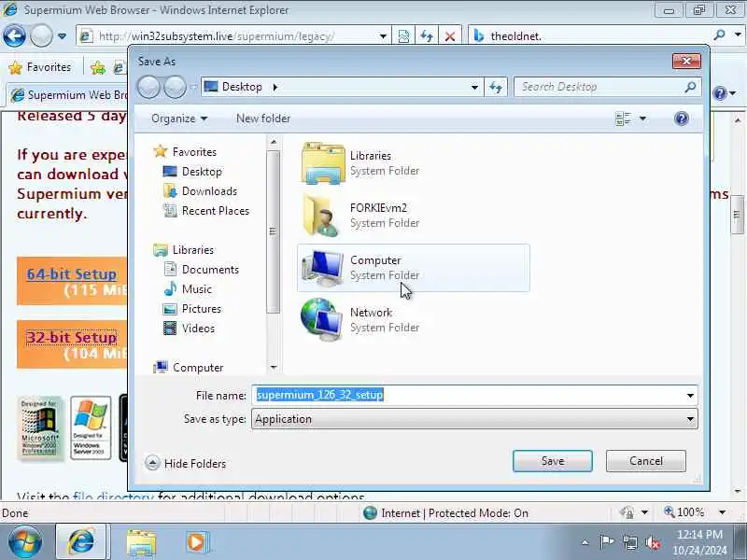Click the Windows Server 2003 badge image
Viewport: 747px width, 560px height.
[x=91, y=428]
